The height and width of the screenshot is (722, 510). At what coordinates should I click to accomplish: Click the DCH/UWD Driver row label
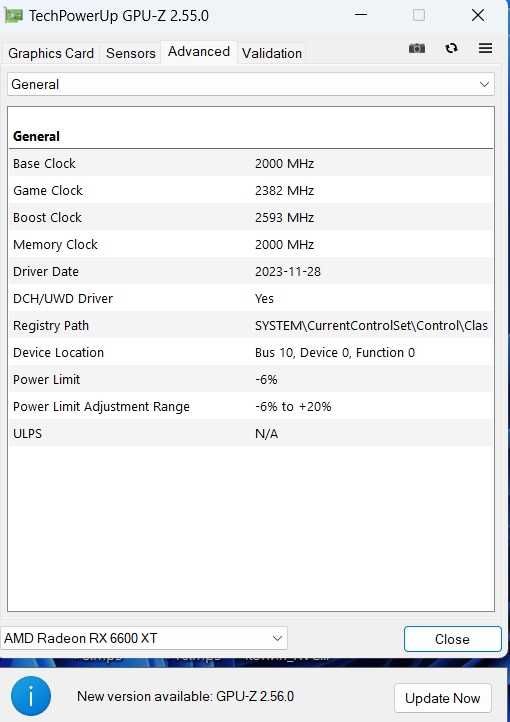pyautogui.click(x=63, y=298)
